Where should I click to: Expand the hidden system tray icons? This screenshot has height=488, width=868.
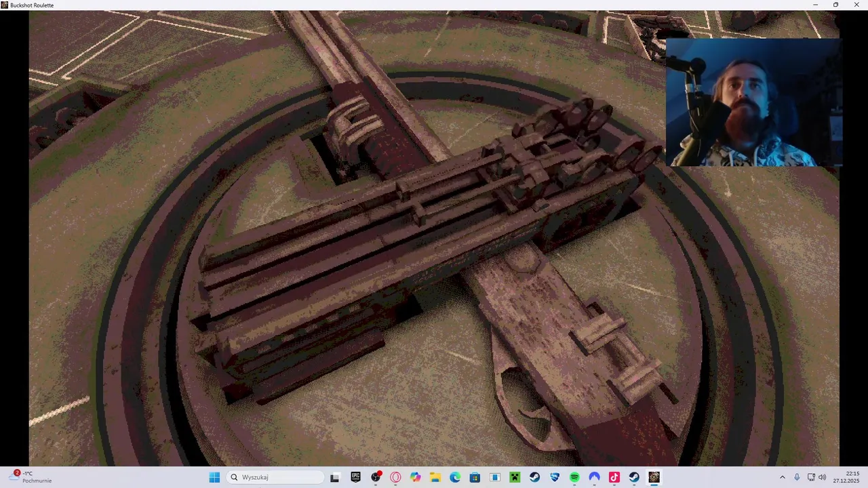[x=782, y=477]
